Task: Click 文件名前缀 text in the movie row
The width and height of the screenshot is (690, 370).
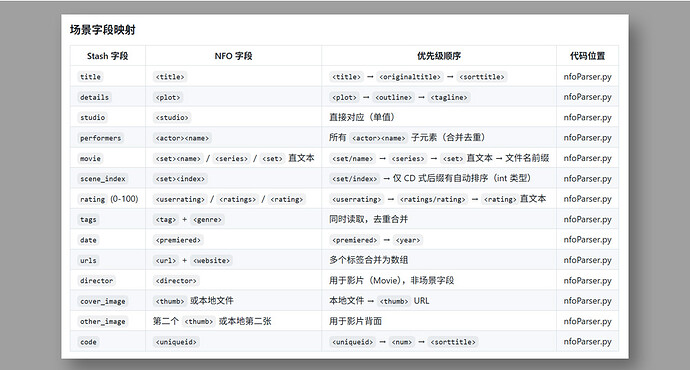Action: tap(527, 158)
